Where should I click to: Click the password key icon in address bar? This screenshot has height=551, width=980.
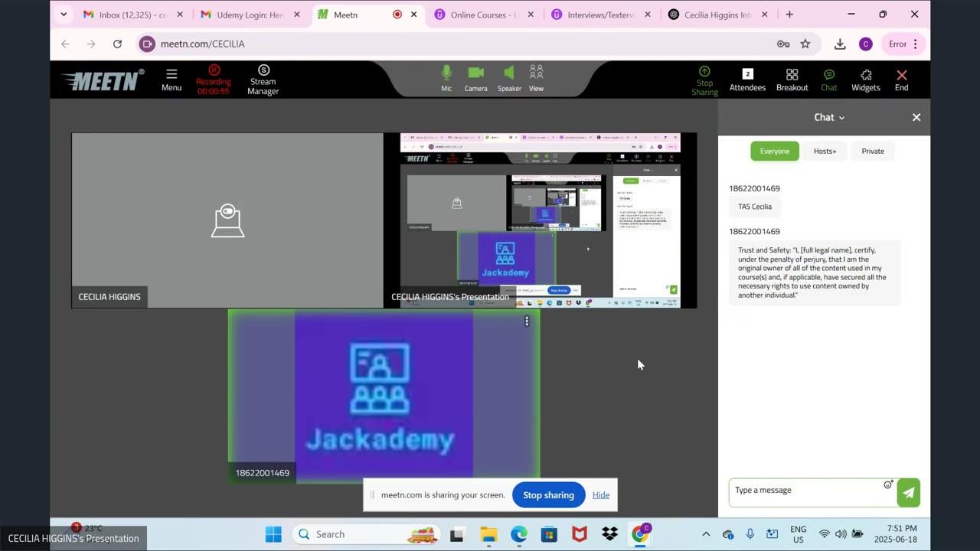[x=783, y=44]
